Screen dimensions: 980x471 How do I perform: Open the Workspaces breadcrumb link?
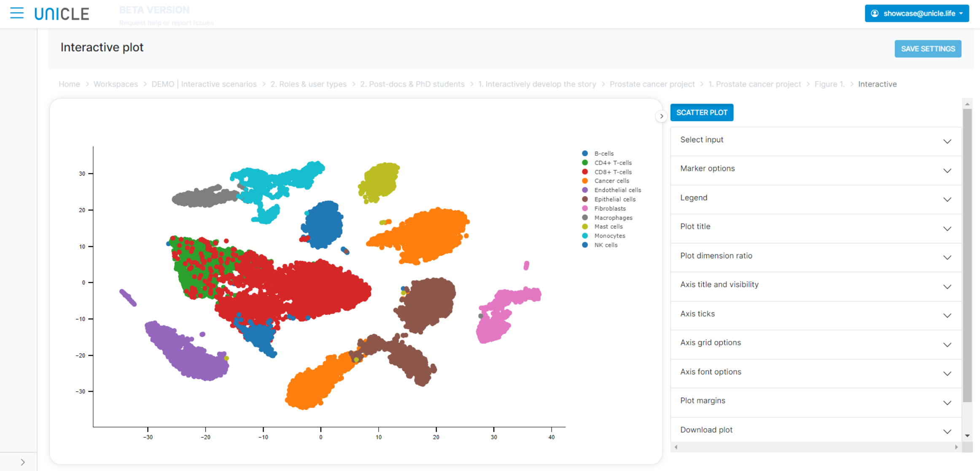click(116, 84)
